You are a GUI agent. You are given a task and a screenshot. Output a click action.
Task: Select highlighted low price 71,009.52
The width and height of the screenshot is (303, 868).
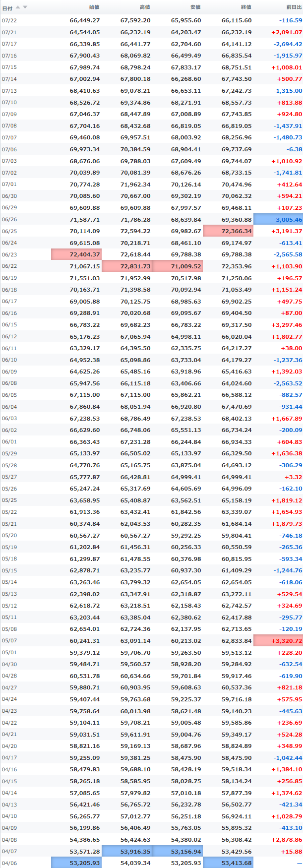(x=177, y=266)
